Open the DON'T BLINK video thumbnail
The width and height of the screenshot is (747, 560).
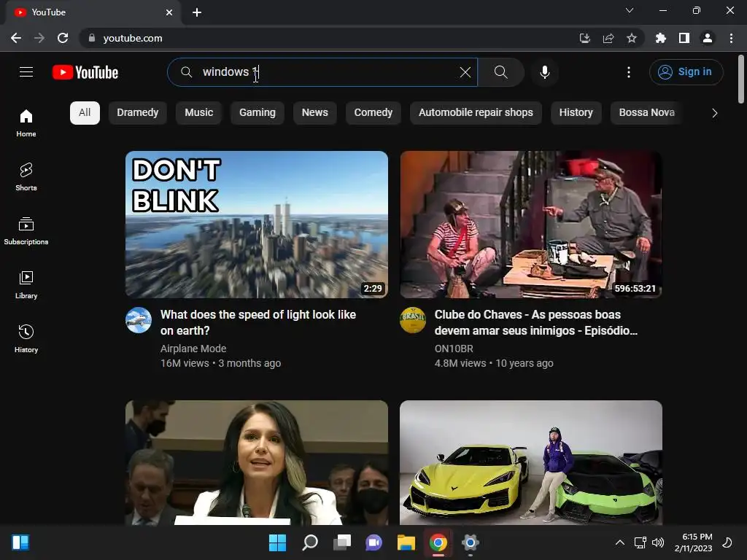coord(257,225)
